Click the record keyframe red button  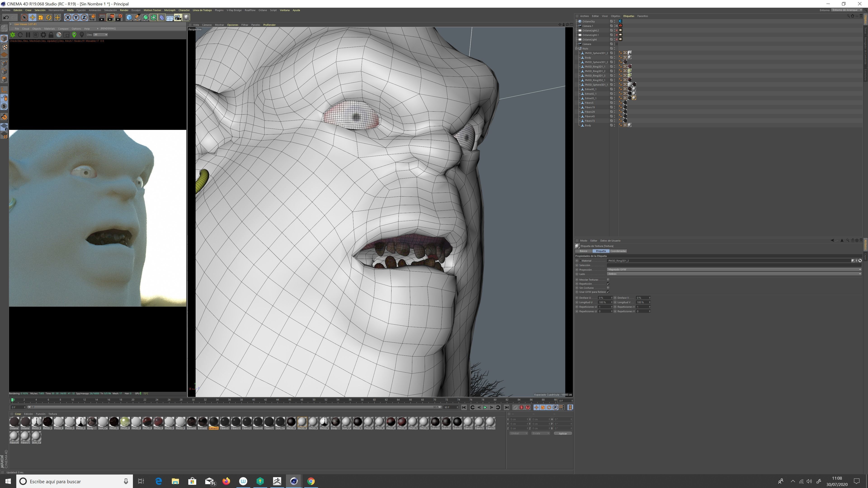tap(521, 408)
